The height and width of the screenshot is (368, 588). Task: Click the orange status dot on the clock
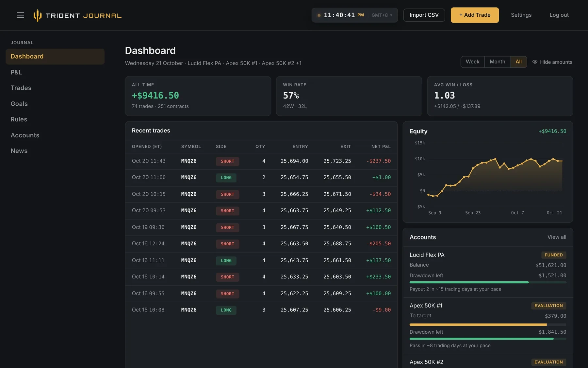point(319,15)
